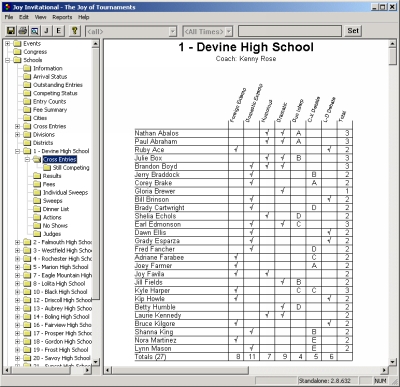This screenshot has height=387, width=400.
Task: Click the Districts folder icon
Action: point(27,143)
